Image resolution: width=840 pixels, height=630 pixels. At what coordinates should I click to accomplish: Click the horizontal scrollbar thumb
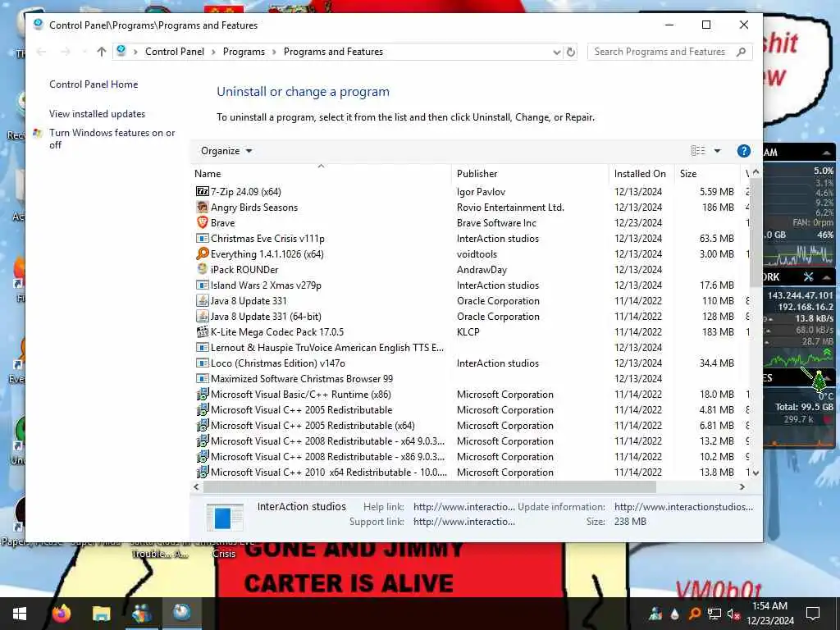click(x=429, y=487)
